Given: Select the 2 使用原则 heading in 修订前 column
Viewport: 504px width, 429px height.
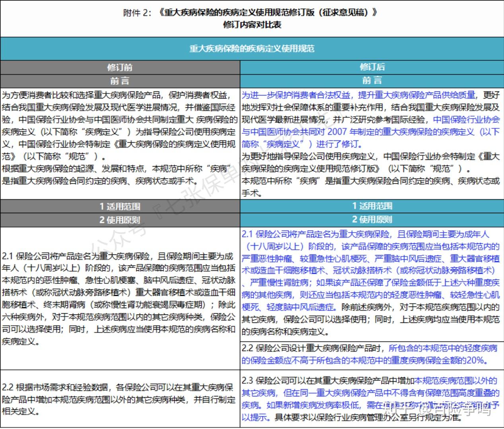Looking at the screenshot, I should [120, 220].
